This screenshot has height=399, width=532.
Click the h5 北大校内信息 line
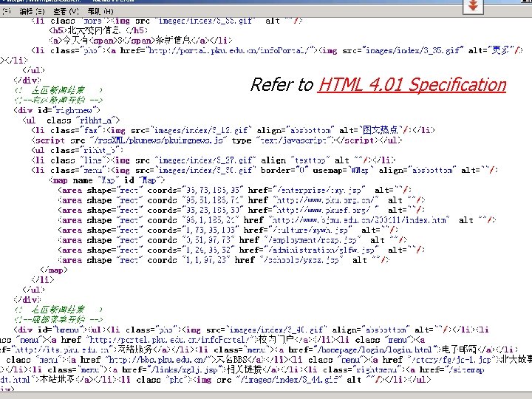[98, 30]
